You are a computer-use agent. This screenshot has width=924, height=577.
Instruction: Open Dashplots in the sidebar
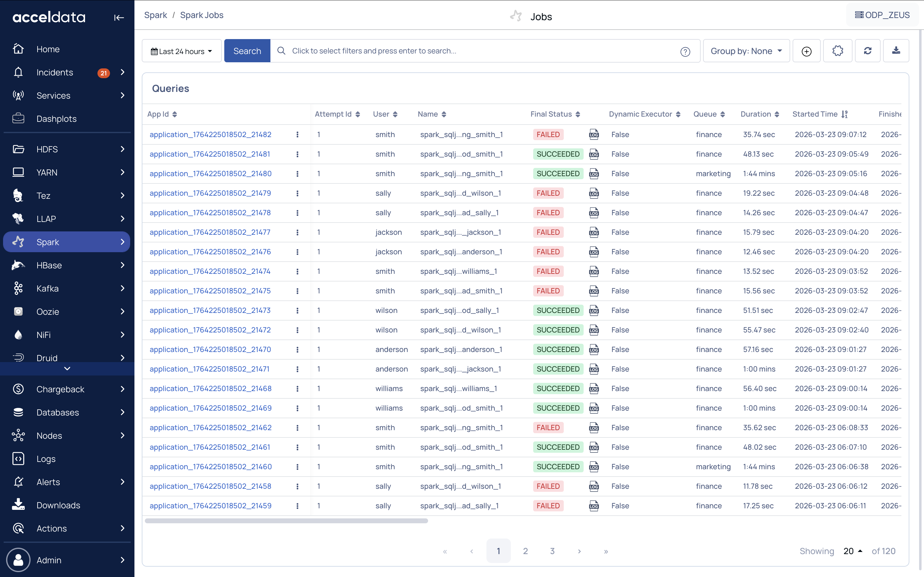click(x=57, y=119)
